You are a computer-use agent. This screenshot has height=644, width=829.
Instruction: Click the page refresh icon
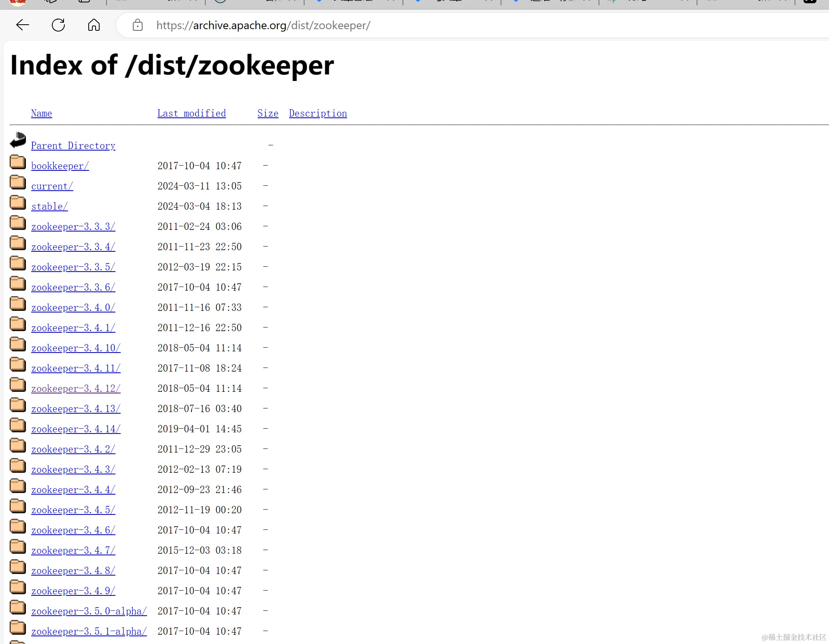click(58, 25)
